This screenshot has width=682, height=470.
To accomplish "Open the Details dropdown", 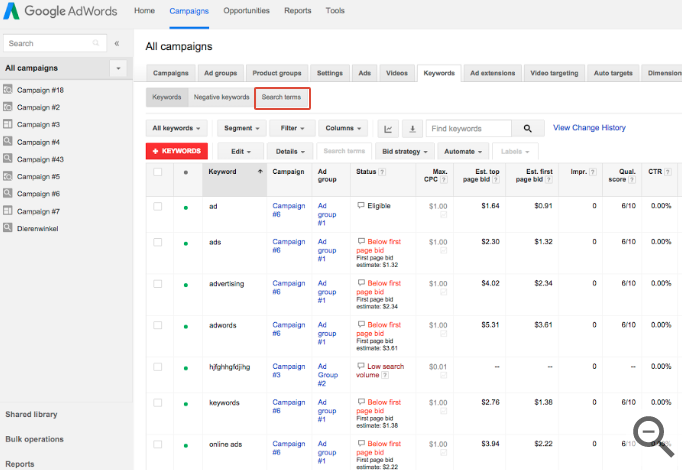I will (290, 151).
